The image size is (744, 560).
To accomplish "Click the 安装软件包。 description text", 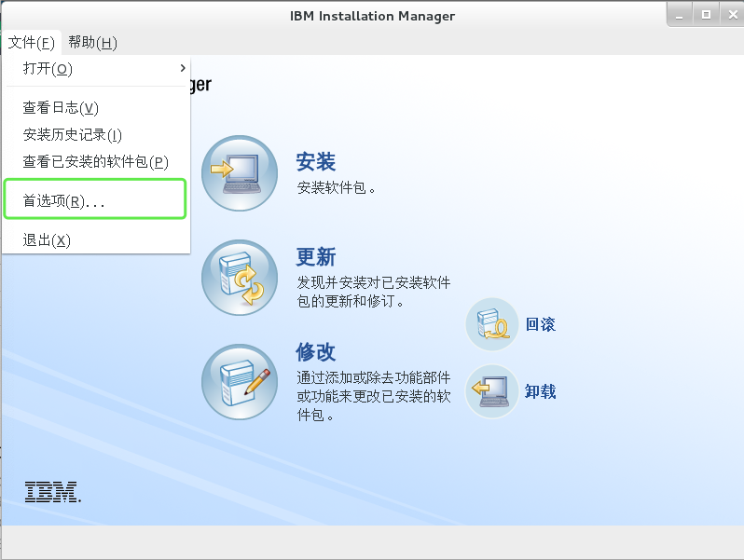I will (337, 188).
